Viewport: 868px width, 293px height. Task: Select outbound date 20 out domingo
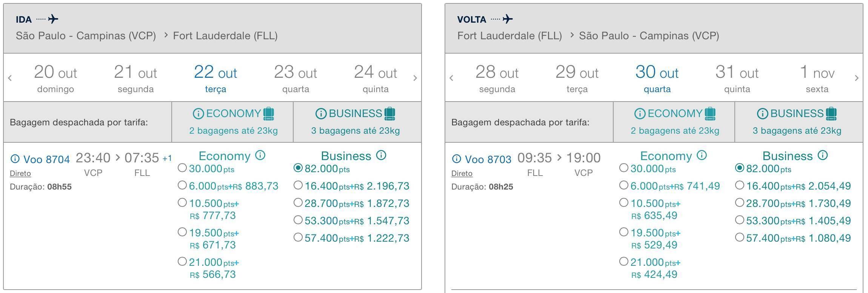pyautogui.click(x=55, y=79)
